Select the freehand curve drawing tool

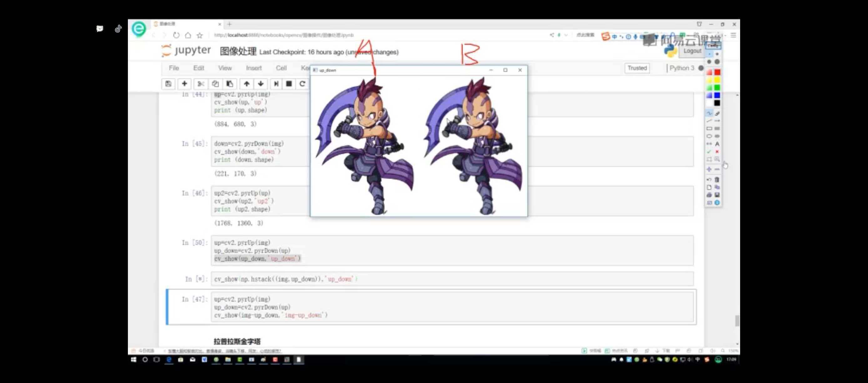point(709,113)
